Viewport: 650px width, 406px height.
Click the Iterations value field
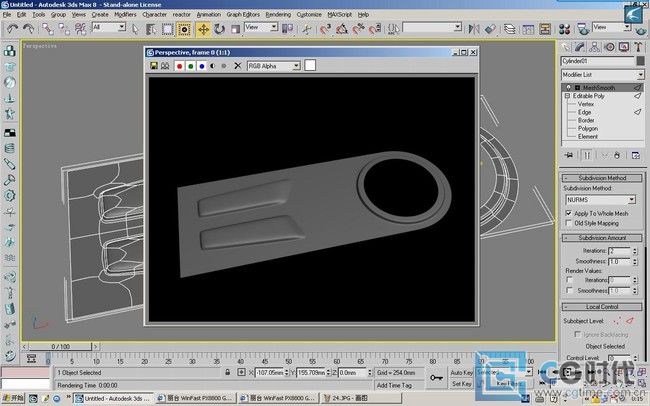click(x=620, y=251)
